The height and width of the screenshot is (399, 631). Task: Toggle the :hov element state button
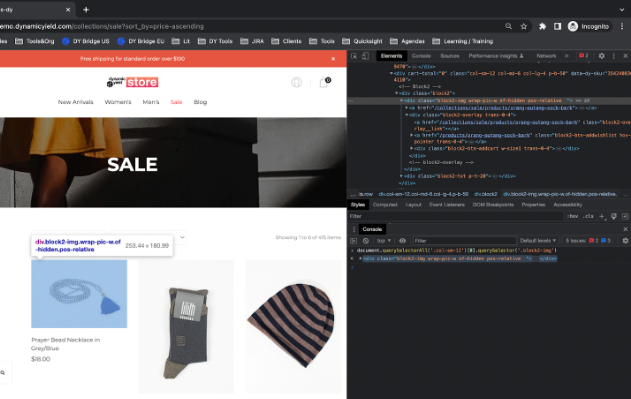tap(573, 216)
